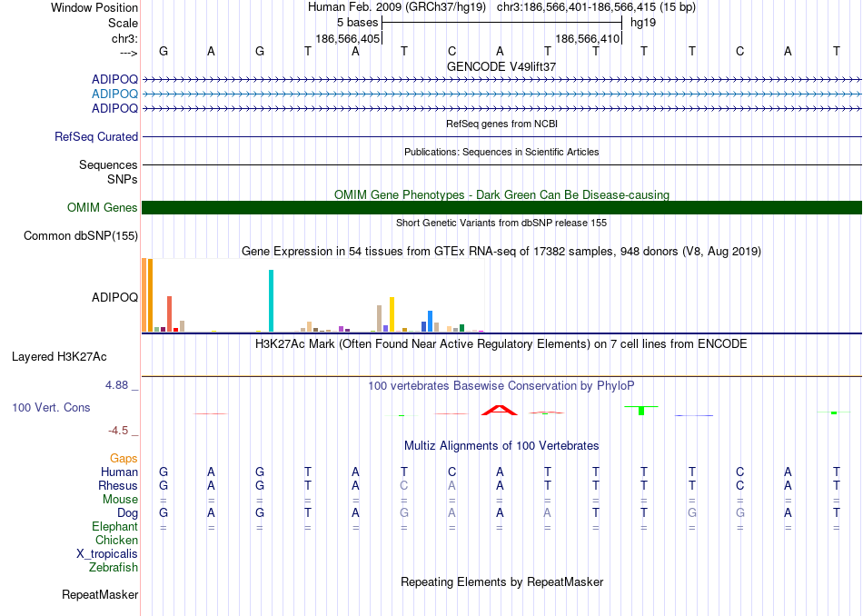Select the Mouse alignment row label
This screenshot has width=863, height=616.
click(120, 500)
